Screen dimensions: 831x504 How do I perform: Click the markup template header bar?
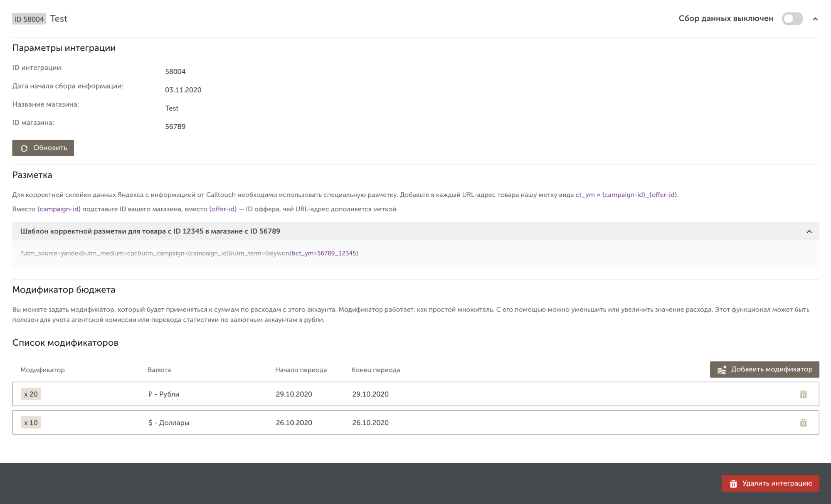[x=374, y=231]
